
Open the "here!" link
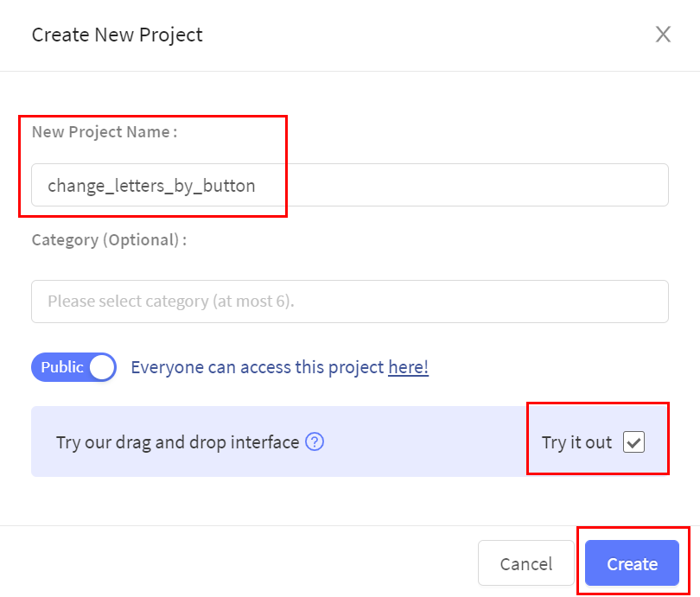408,367
